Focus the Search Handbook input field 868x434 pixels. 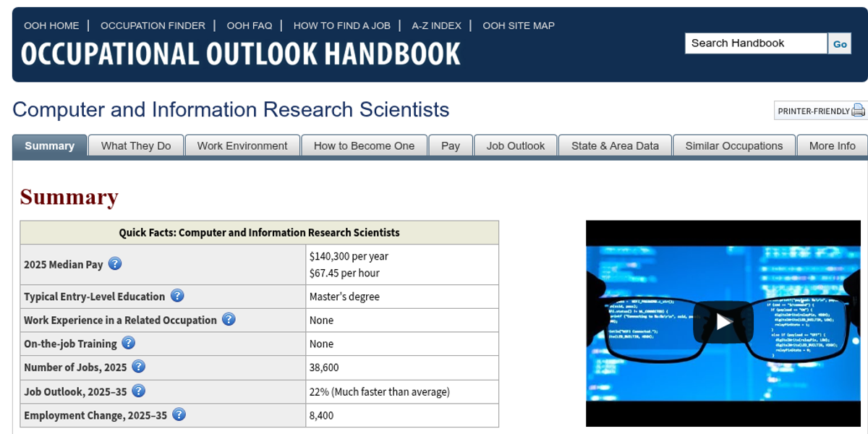click(x=756, y=43)
